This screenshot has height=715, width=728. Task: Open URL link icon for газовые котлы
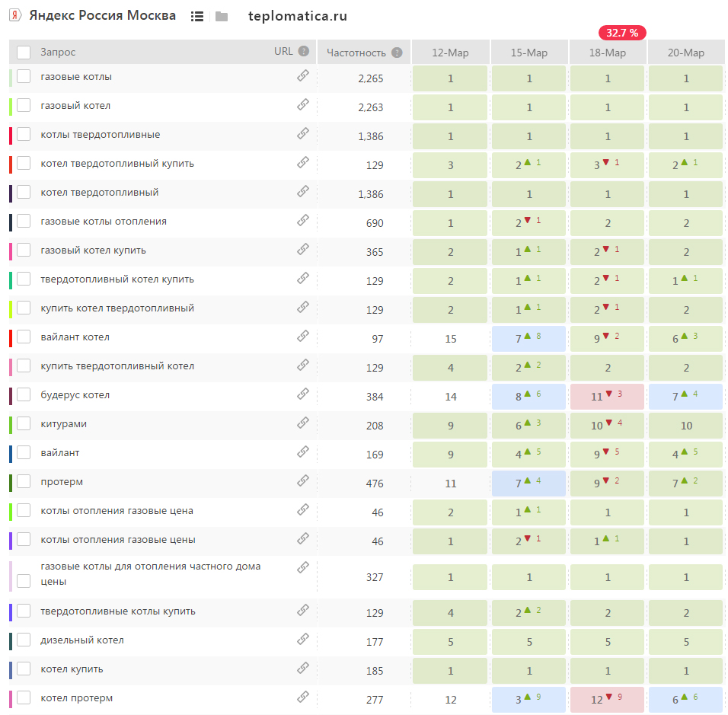point(303,75)
